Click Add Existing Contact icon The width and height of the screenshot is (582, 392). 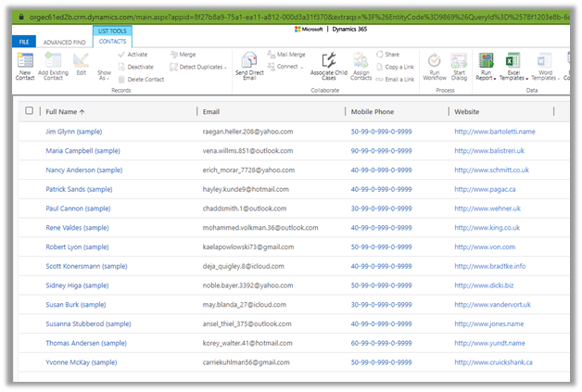click(51, 61)
